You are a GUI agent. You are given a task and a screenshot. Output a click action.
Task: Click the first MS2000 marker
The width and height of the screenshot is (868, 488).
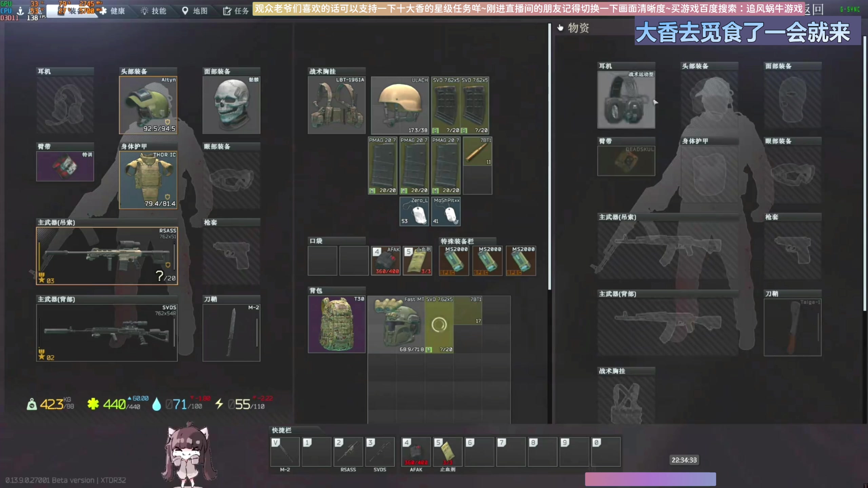pos(454,261)
